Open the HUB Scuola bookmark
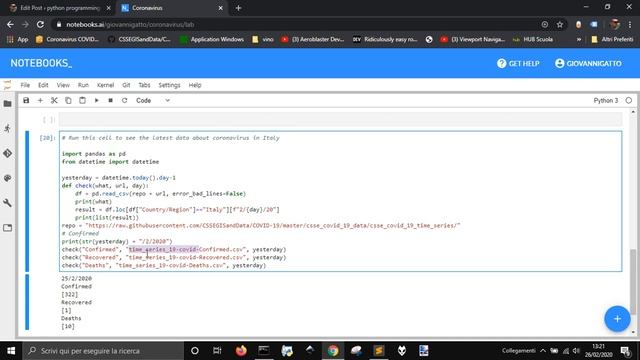This screenshot has height=360, width=640. (x=533, y=39)
